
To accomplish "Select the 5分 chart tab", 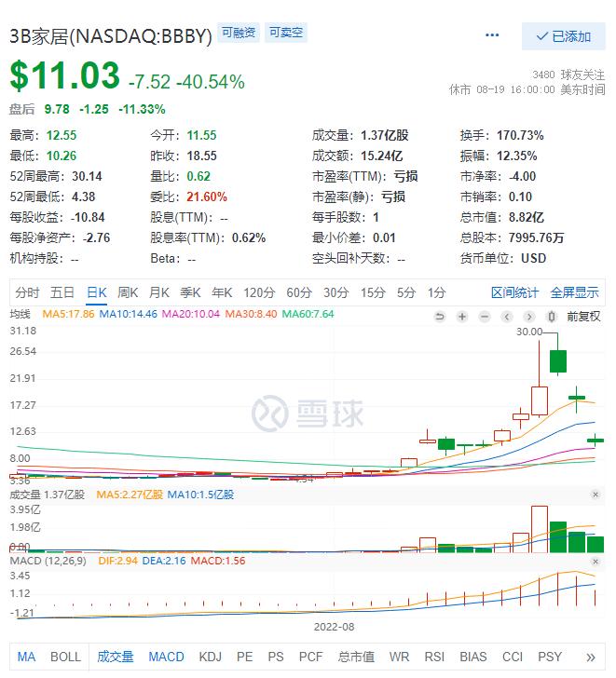I will [x=406, y=292].
